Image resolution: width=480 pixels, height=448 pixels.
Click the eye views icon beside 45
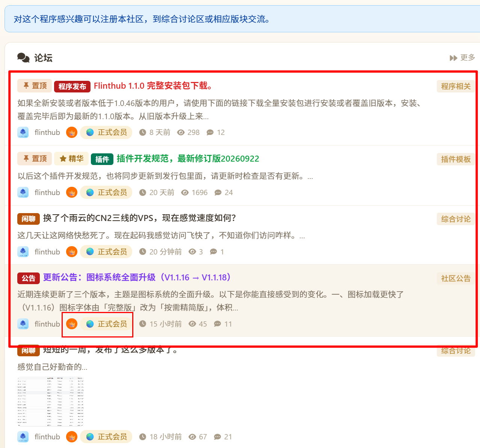(x=192, y=324)
